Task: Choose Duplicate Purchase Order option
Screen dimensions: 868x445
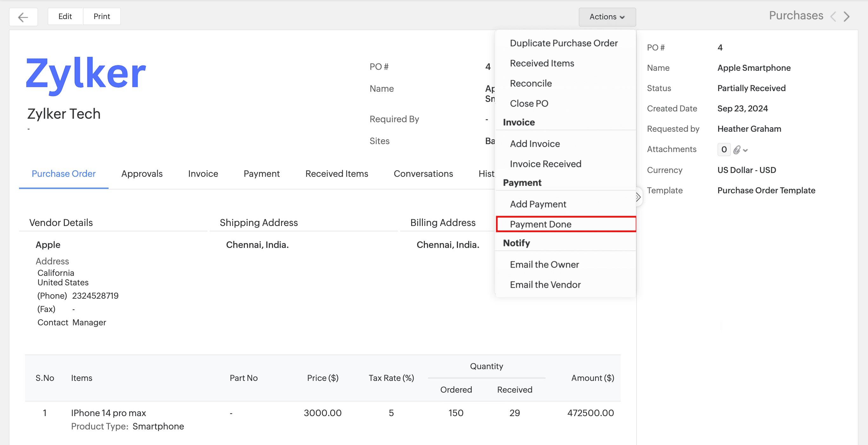Action: [x=564, y=43]
